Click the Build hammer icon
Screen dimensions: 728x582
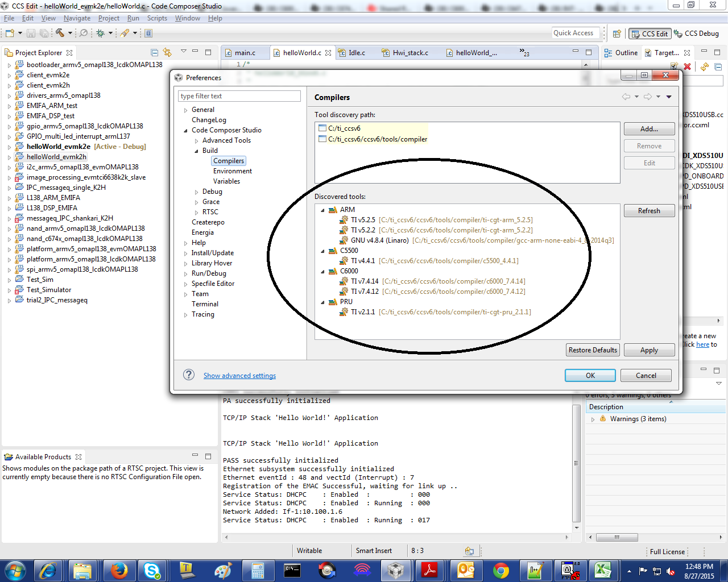(x=60, y=33)
